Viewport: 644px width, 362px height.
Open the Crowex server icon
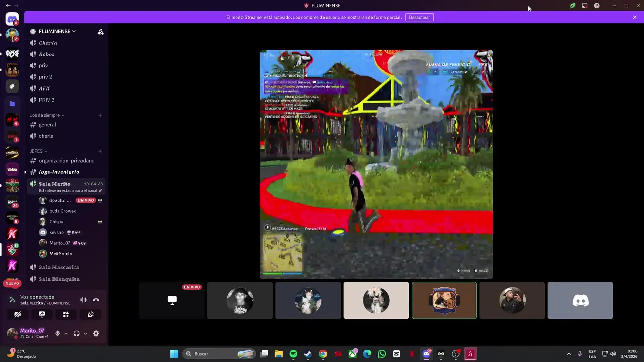pos(12,153)
